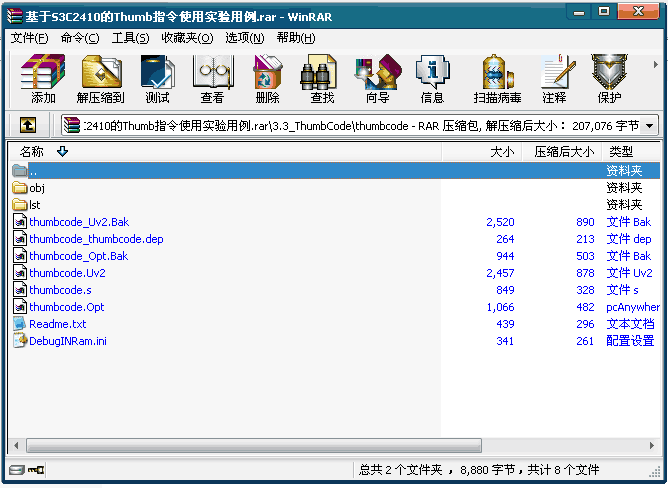Open the 工具(S) menu
The height and width of the screenshot is (488, 668).
tap(130, 38)
